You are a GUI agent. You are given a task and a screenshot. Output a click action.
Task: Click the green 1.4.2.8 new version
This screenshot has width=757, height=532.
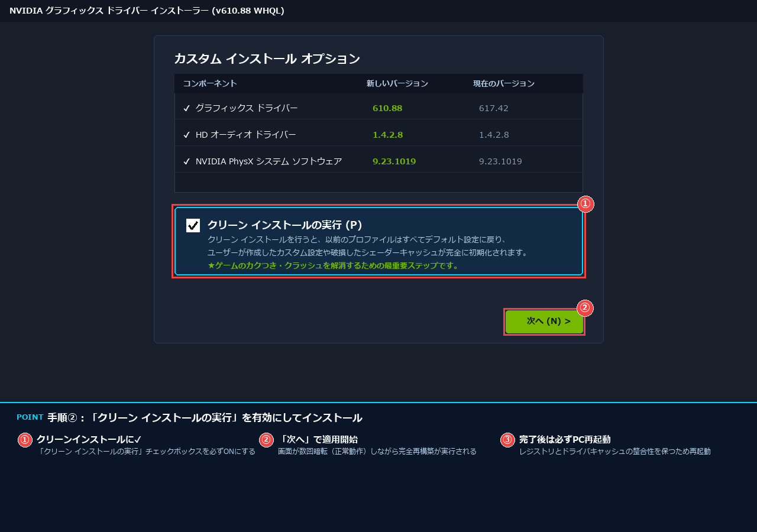coord(388,135)
